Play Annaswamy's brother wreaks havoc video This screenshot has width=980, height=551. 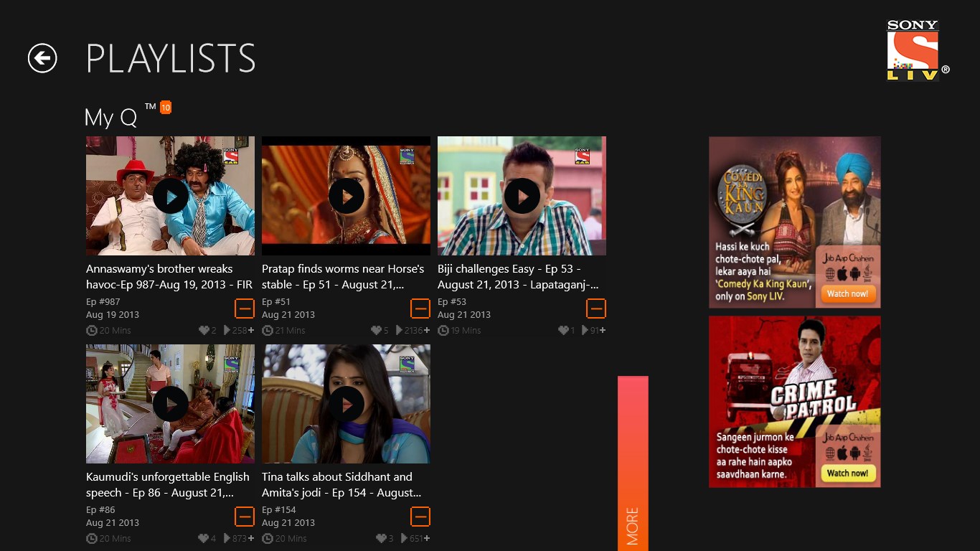click(x=171, y=196)
